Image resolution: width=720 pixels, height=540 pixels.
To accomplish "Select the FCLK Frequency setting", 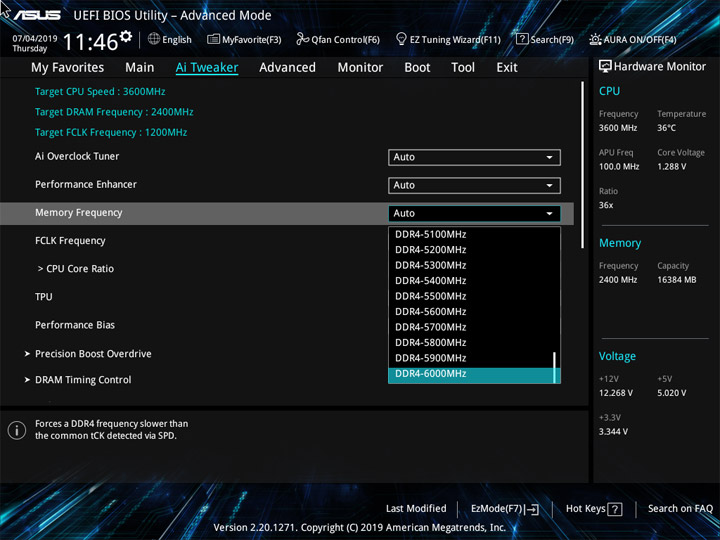I will pos(70,241).
